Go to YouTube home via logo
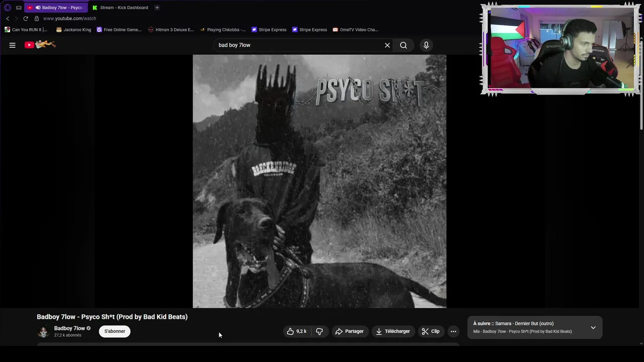Image resolution: width=644 pixels, height=362 pixels. (x=40, y=45)
